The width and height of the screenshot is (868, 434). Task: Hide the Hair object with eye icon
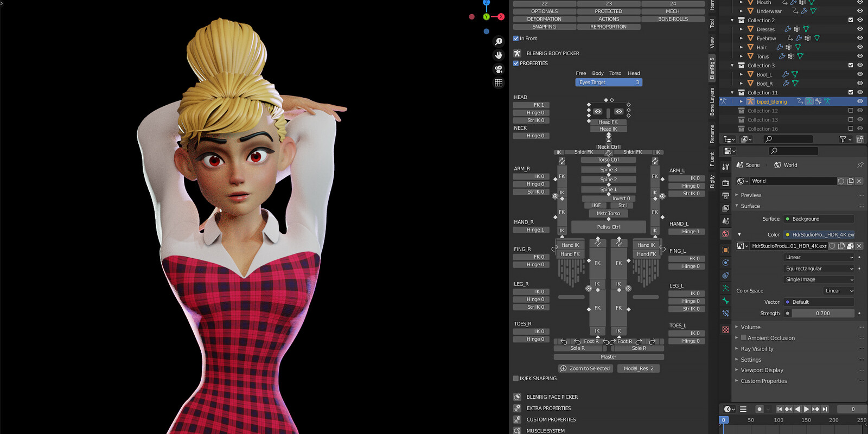point(860,47)
